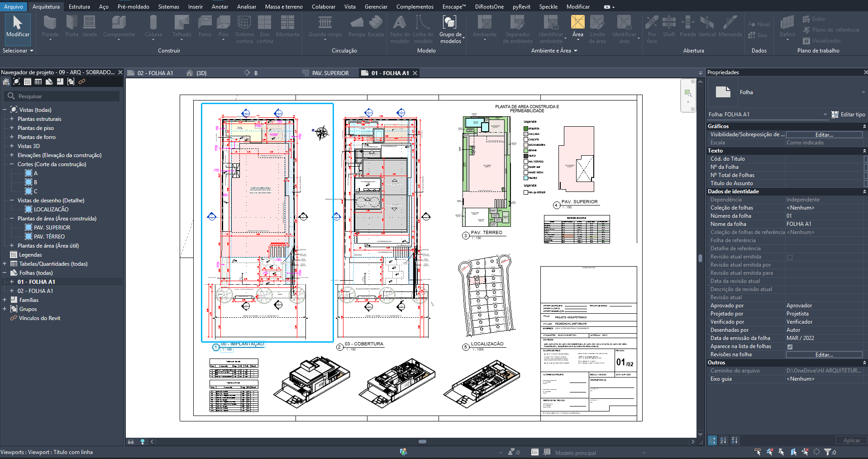
Task: Expand the Vistas 3D node
Action: pos(12,146)
